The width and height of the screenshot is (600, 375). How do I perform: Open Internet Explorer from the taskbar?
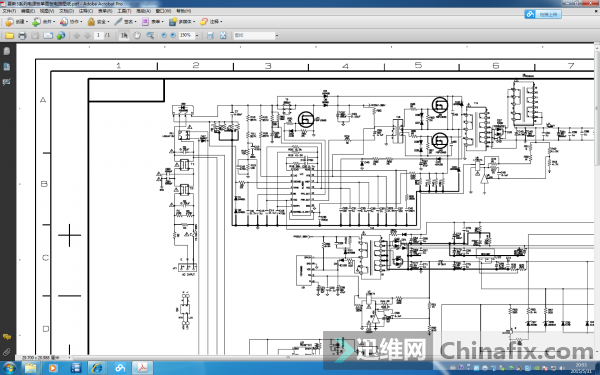[x=97, y=368]
